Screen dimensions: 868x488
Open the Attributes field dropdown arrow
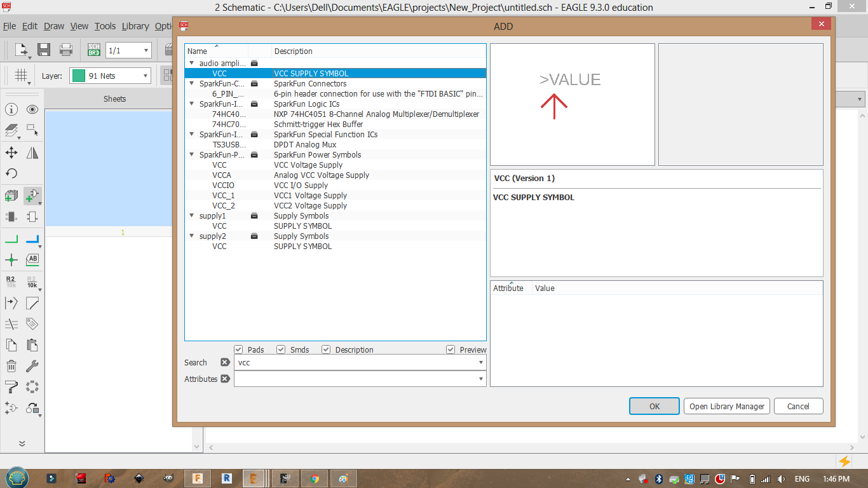[x=481, y=379]
